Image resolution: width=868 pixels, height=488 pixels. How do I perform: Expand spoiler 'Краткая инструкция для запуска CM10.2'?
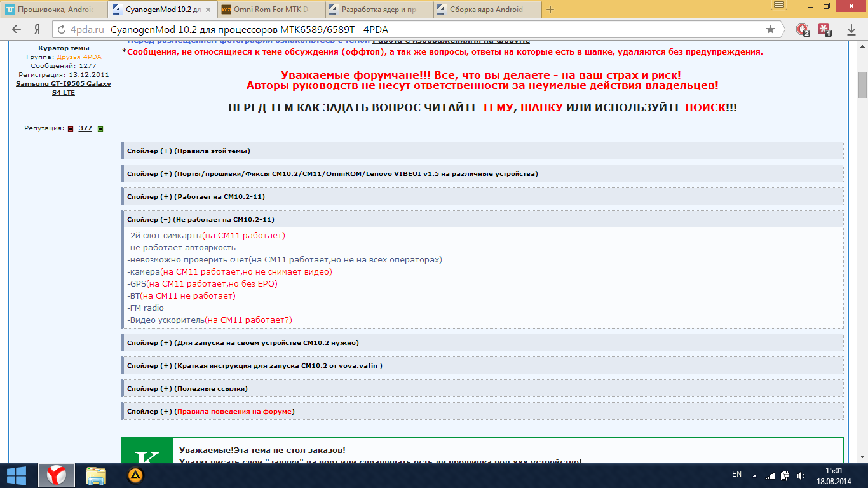point(482,365)
